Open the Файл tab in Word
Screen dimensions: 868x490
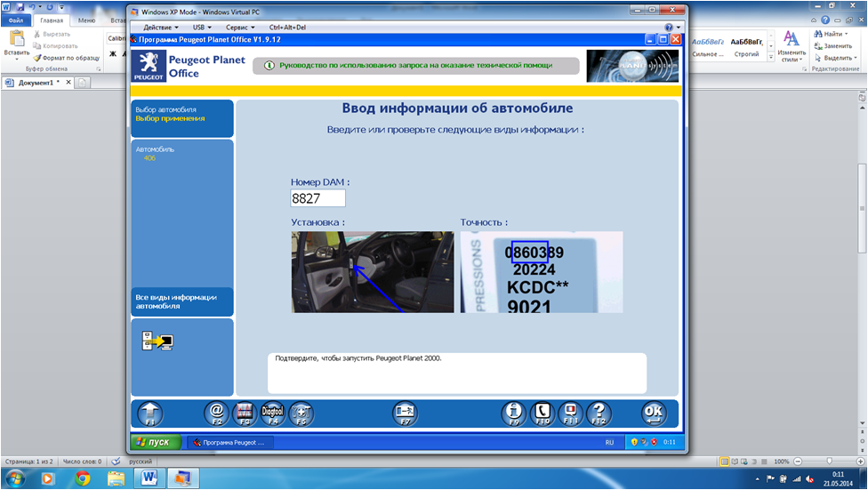point(16,20)
